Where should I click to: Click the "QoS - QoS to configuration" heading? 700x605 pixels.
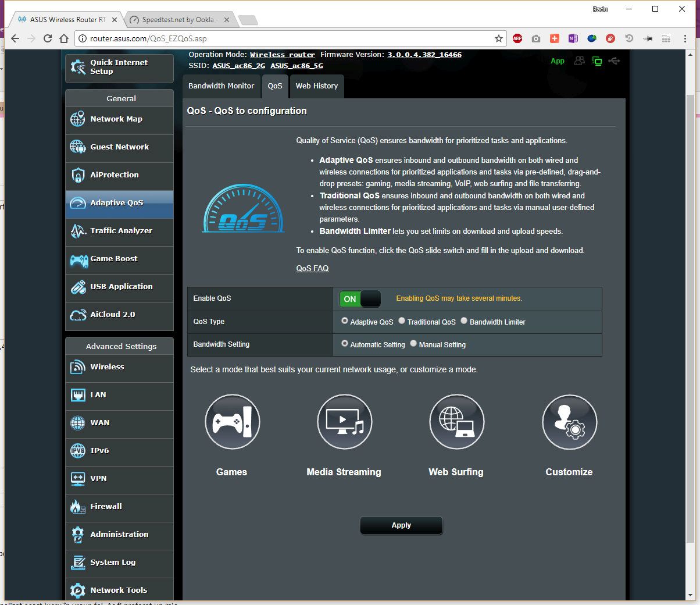[247, 111]
